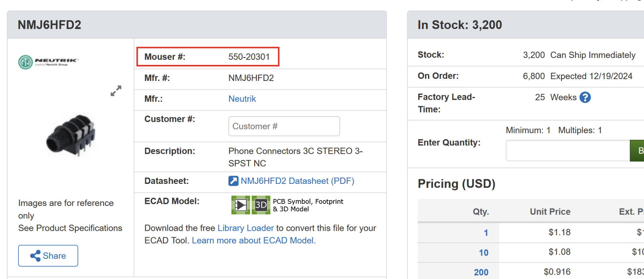The height and width of the screenshot is (279, 644).
Task: Click PCB Symbol, Footprint & 3D Model text
Action: pyautogui.click(x=308, y=205)
